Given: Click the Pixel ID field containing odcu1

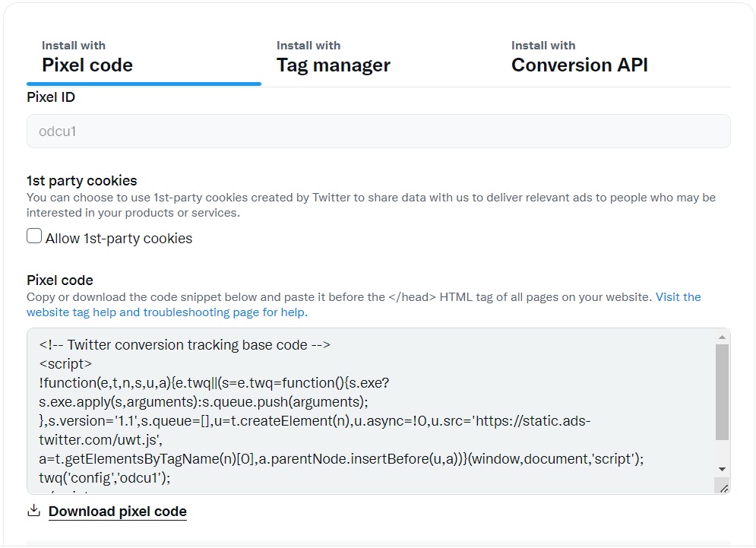Looking at the screenshot, I should coord(378,131).
